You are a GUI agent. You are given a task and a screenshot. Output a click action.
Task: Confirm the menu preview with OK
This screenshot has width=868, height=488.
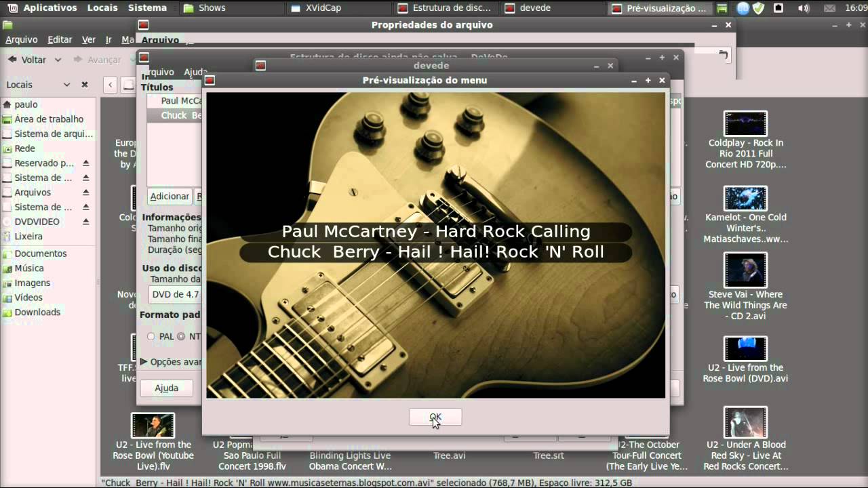[435, 418]
